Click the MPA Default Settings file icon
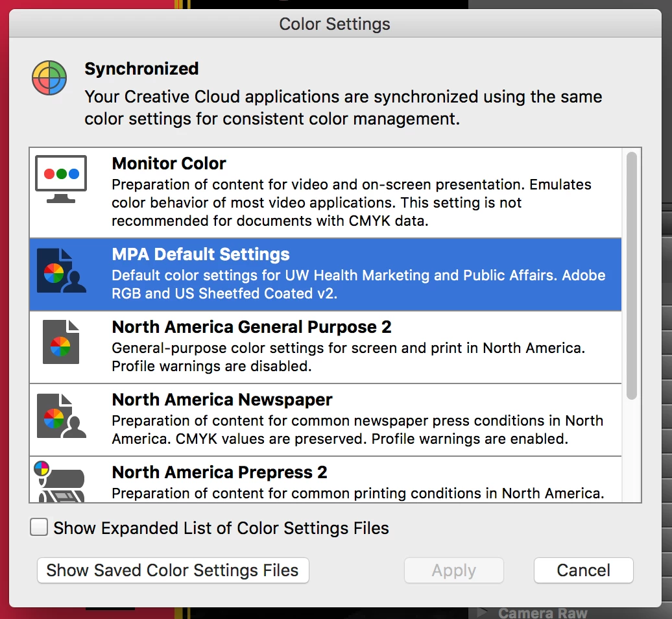672x619 pixels. point(61,271)
